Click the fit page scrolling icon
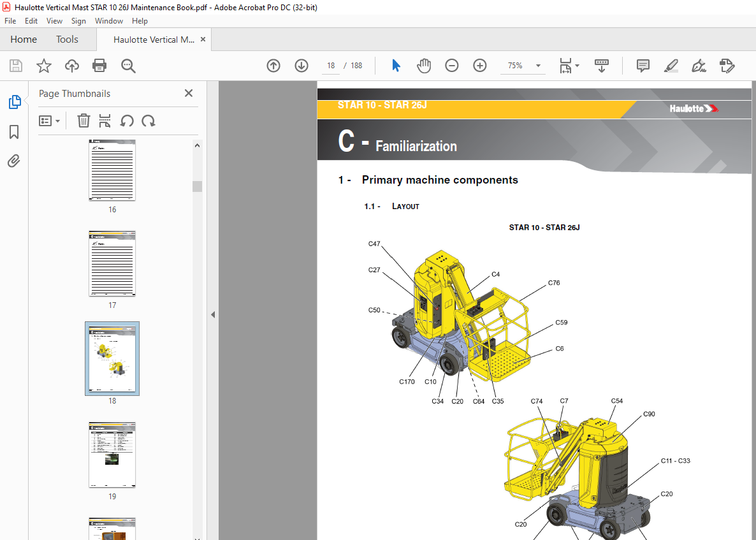 (x=565, y=66)
